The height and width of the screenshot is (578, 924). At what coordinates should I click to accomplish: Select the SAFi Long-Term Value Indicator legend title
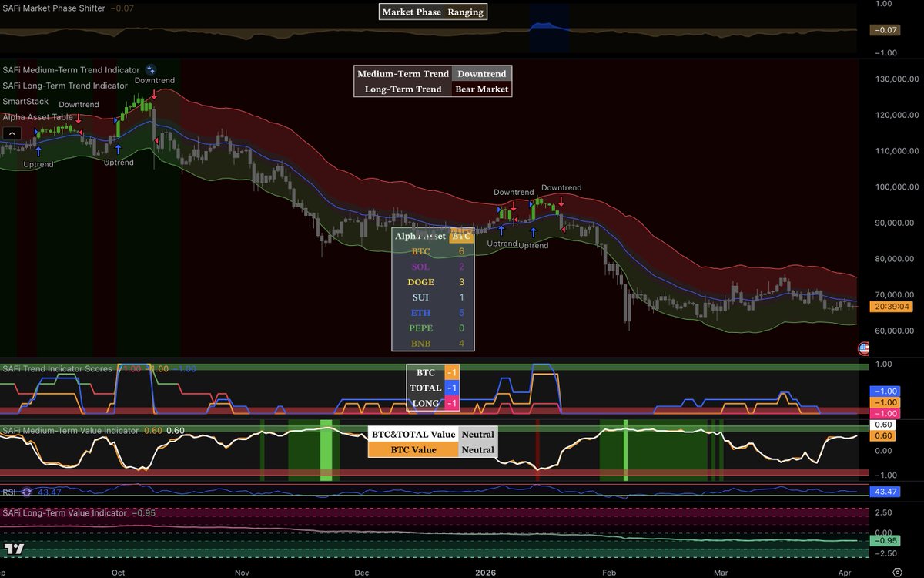coord(65,512)
